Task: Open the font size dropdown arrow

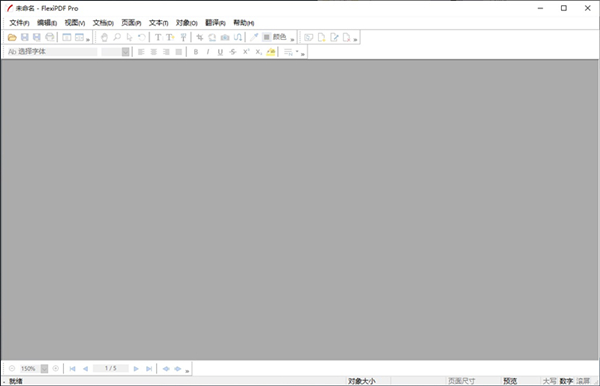Action: tap(126, 52)
